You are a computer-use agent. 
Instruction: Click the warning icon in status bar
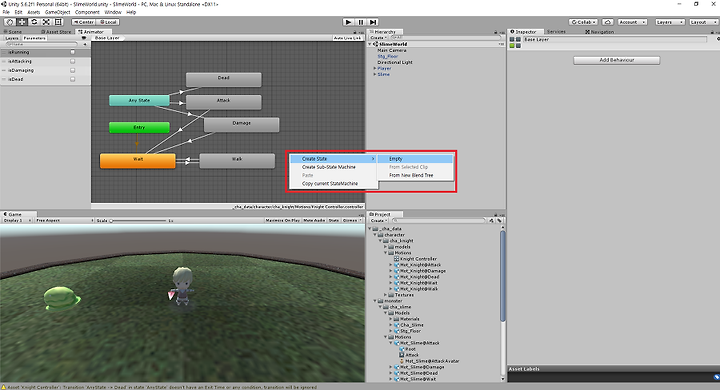point(4,387)
